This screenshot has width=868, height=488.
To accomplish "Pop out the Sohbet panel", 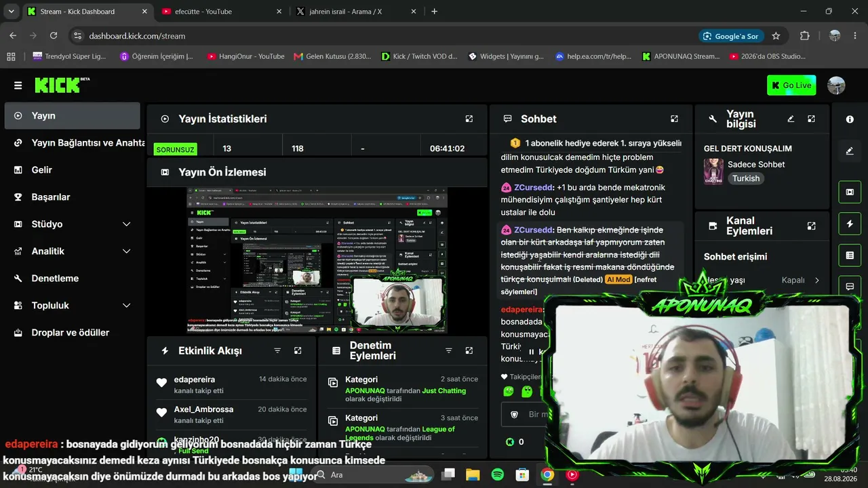I will point(674,119).
